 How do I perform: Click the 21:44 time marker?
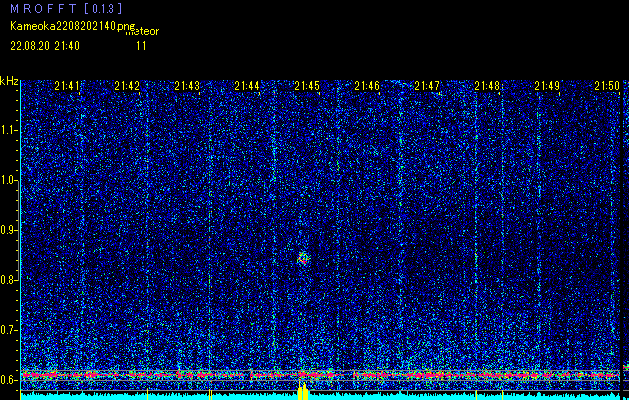click(x=247, y=86)
